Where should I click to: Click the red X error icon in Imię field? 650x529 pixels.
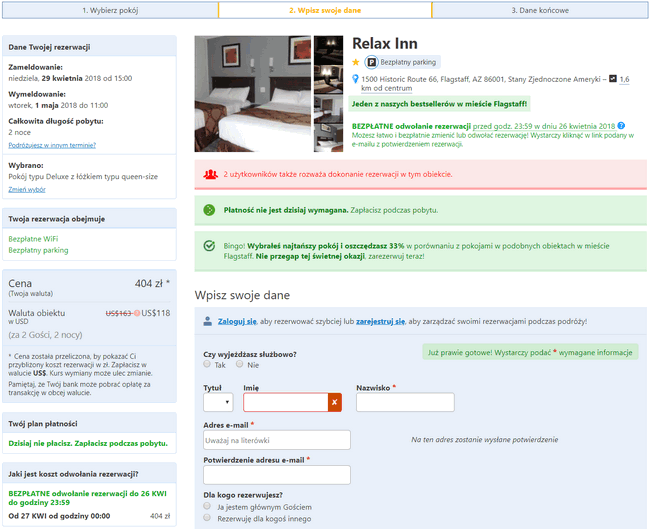click(x=335, y=402)
